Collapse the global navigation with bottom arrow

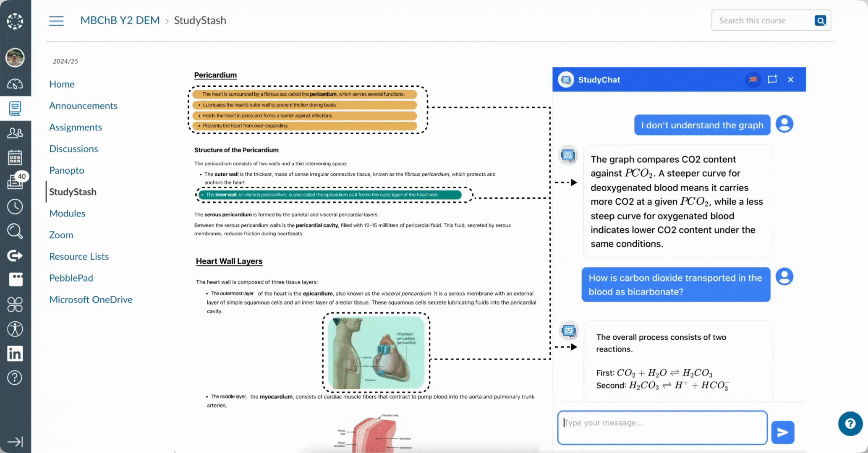pos(16,441)
